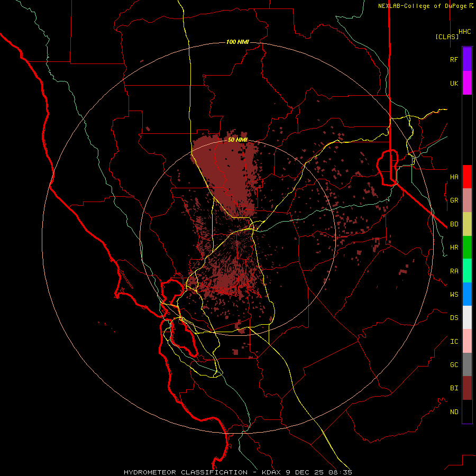Click the IC pink legend block
Viewport: 476px width, 476px height.
tap(467, 341)
